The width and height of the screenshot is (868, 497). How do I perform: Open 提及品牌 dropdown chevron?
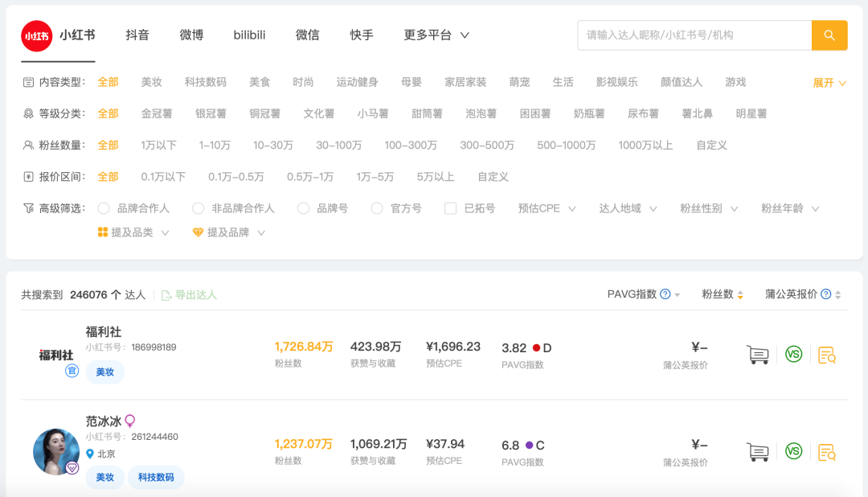pyautogui.click(x=261, y=232)
